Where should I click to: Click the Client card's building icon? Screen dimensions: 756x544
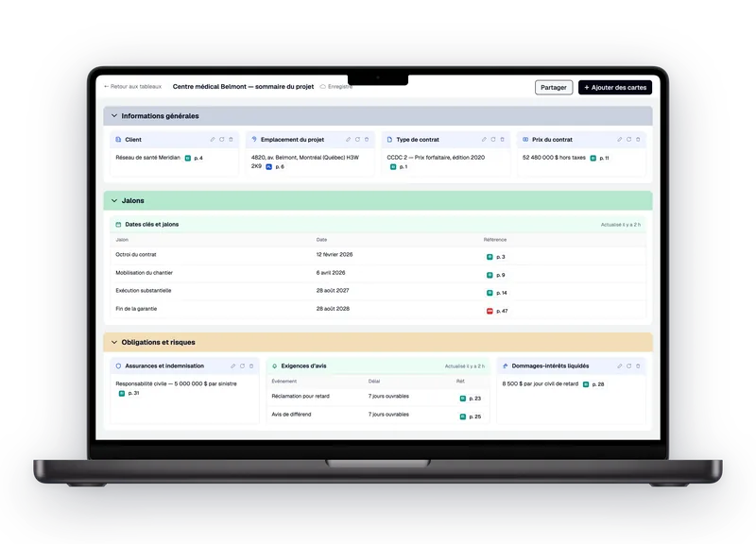tap(118, 139)
